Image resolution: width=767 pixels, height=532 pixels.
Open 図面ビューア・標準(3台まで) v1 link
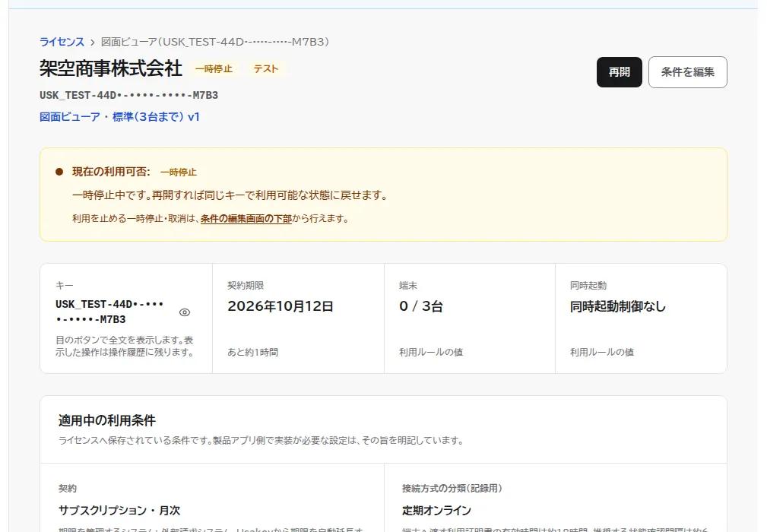pos(119,117)
